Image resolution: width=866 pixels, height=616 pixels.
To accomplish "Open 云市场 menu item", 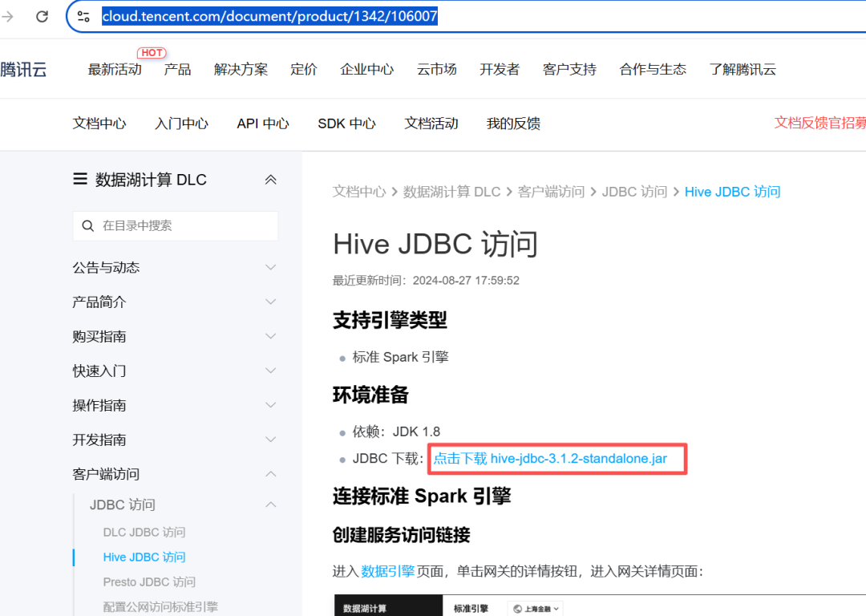I will tap(436, 70).
